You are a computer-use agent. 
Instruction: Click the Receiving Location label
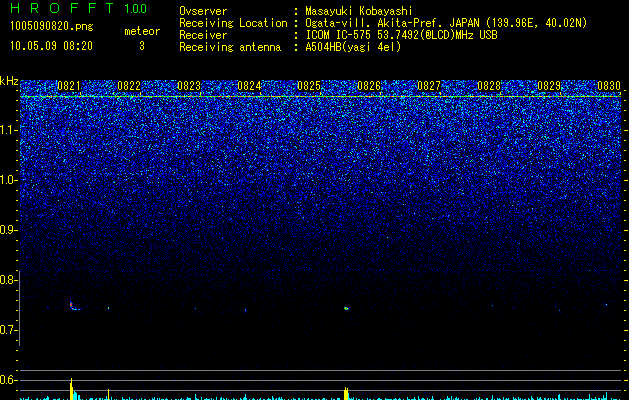tap(233, 23)
